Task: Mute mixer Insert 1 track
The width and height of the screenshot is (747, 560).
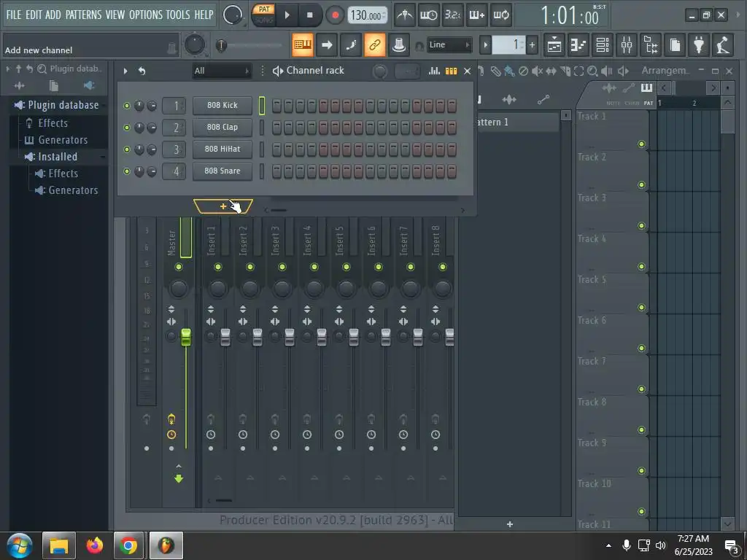Action: [x=217, y=267]
